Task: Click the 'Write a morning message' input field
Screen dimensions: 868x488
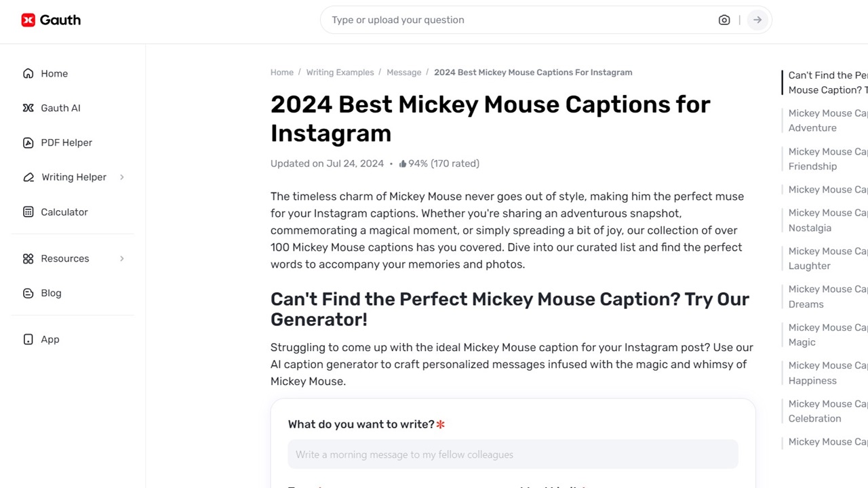Action: coord(513,454)
